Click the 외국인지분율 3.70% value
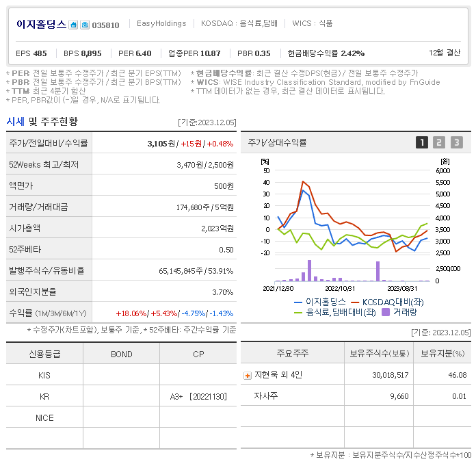476x466 pixels. click(223, 292)
